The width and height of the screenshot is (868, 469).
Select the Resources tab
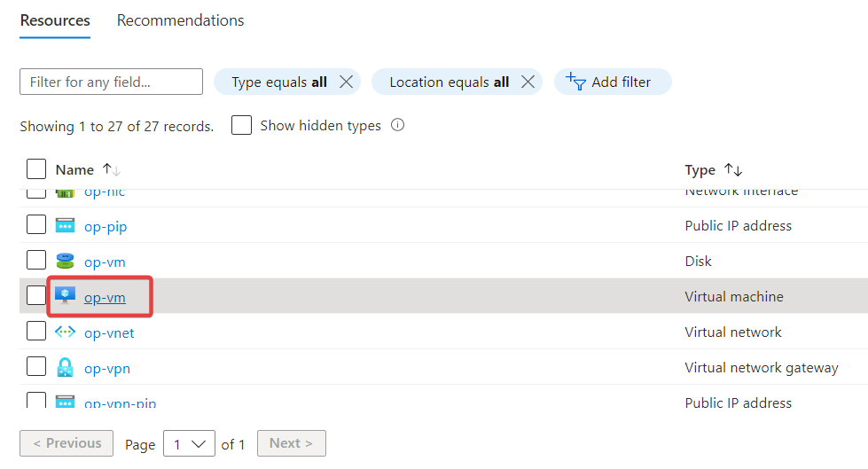point(55,20)
